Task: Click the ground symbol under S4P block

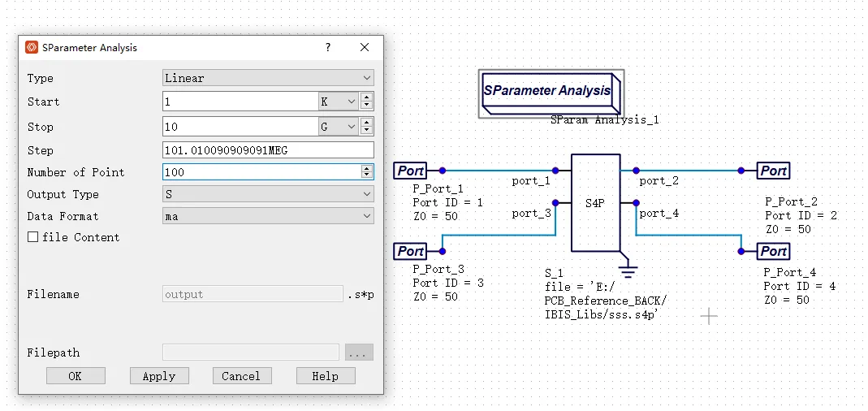Action: point(628,270)
